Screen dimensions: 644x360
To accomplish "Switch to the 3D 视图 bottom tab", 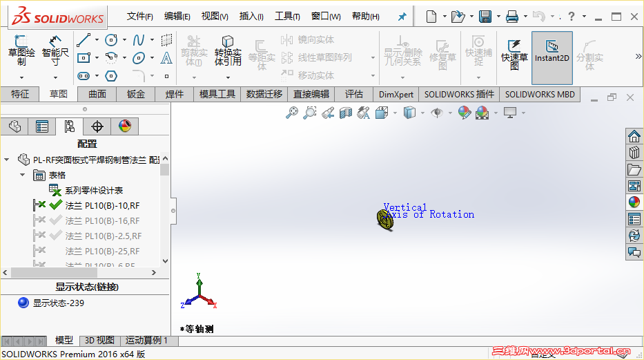I will tap(99, 340).
